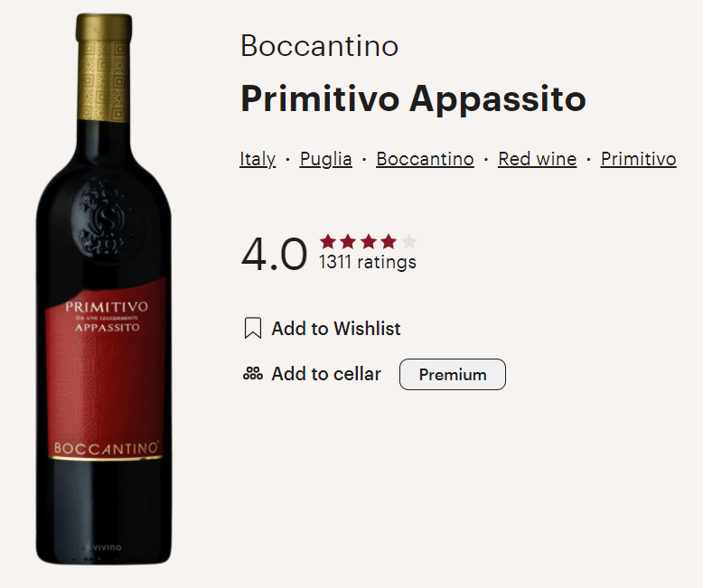Open the Italy country link
Image resolution: width=703 pixels, height=588 pixels.
[258, 159]
